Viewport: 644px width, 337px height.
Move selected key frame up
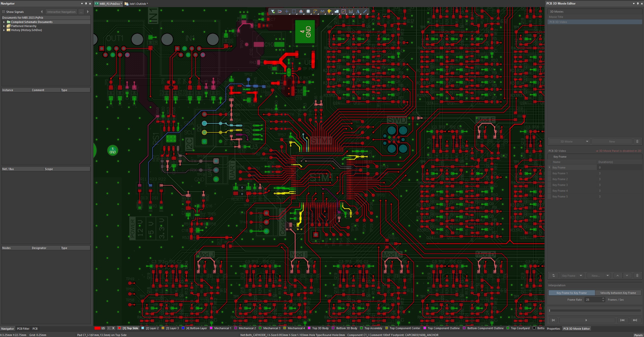tap(617, 275)
